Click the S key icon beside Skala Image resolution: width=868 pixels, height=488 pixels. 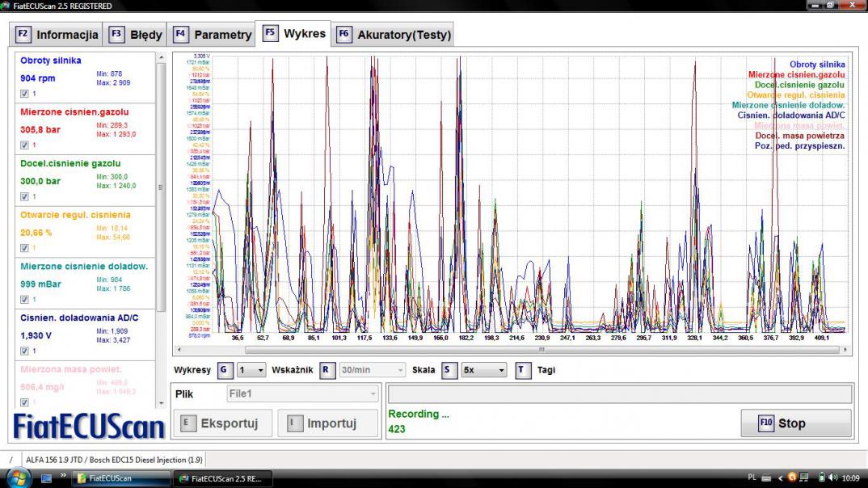[449, 370]
